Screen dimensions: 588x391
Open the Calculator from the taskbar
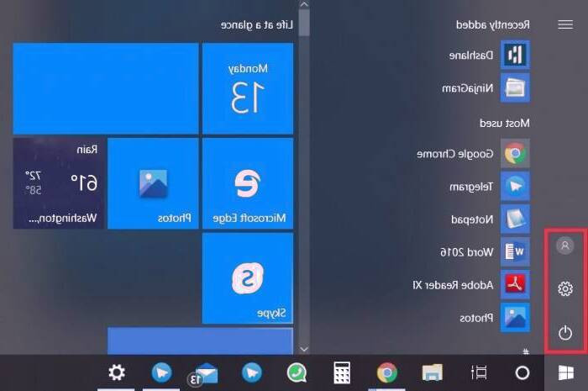point(342,373)
